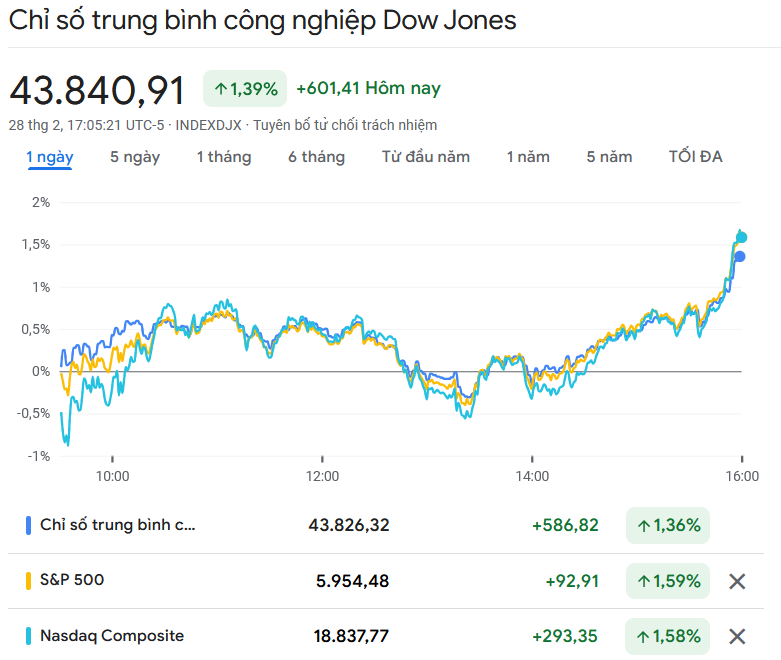View the '5 năm' chart range
This screenshot has width=781, height=660.
tap(609, 157)
